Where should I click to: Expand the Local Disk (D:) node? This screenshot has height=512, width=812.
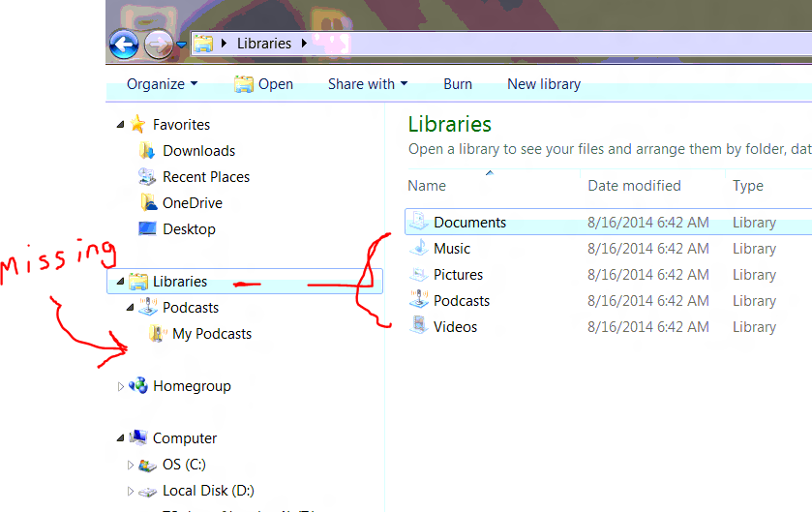click(x=130, y=491)
